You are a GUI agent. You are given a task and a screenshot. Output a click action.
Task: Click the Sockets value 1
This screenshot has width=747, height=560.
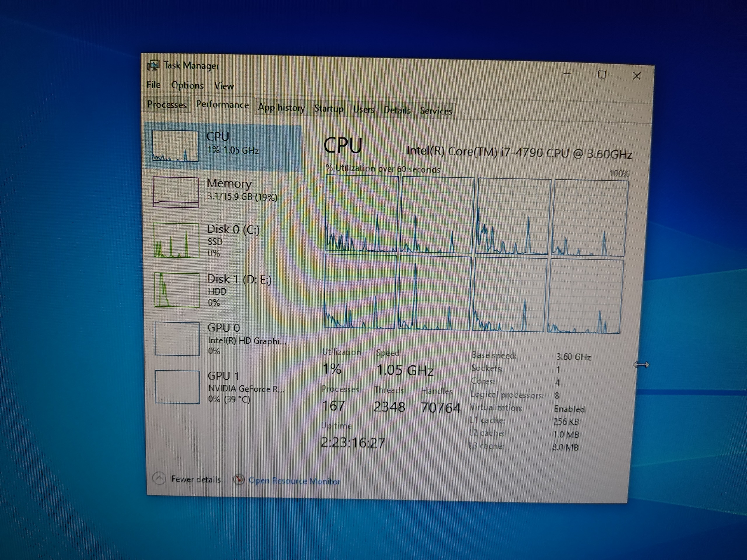pyautogui.click(x=558, y=370)
